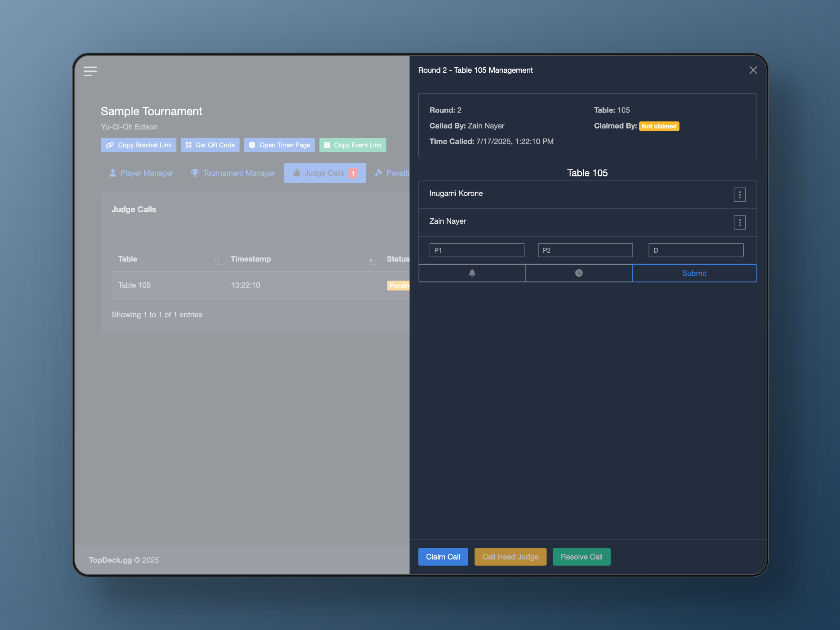Click the green Resolve Call button
The image size is (840, 630).
point(581,557)
